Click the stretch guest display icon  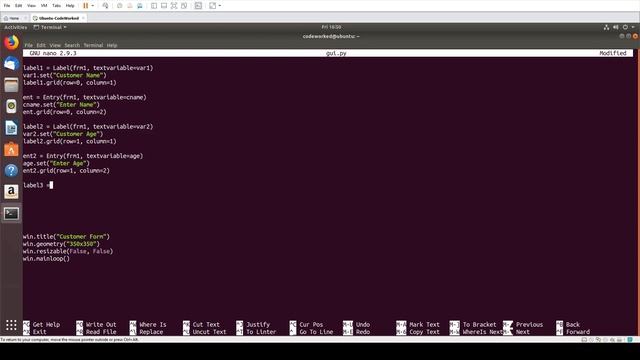(x=212, y=6)
